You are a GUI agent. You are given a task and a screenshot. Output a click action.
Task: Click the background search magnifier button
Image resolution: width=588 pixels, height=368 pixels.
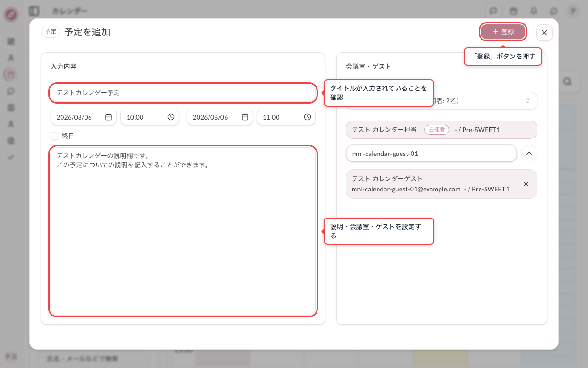pos(567,81)
